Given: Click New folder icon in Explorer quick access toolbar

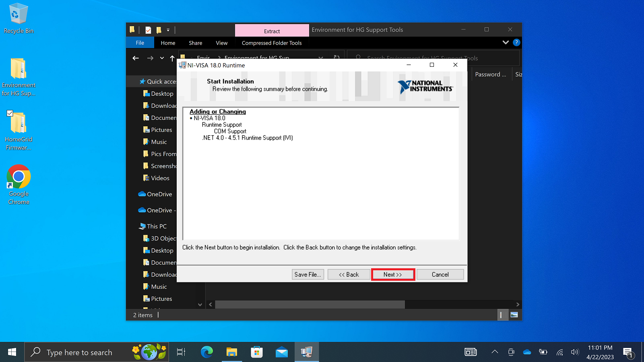Looking at the screenshot, I should pyautogui.click(x=159, y=30).
